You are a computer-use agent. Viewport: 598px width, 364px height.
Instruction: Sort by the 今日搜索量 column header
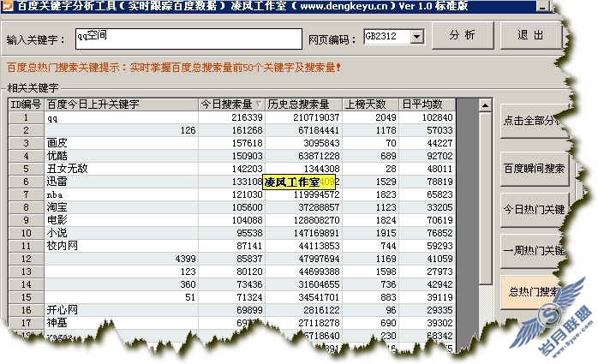coord(231,104)
